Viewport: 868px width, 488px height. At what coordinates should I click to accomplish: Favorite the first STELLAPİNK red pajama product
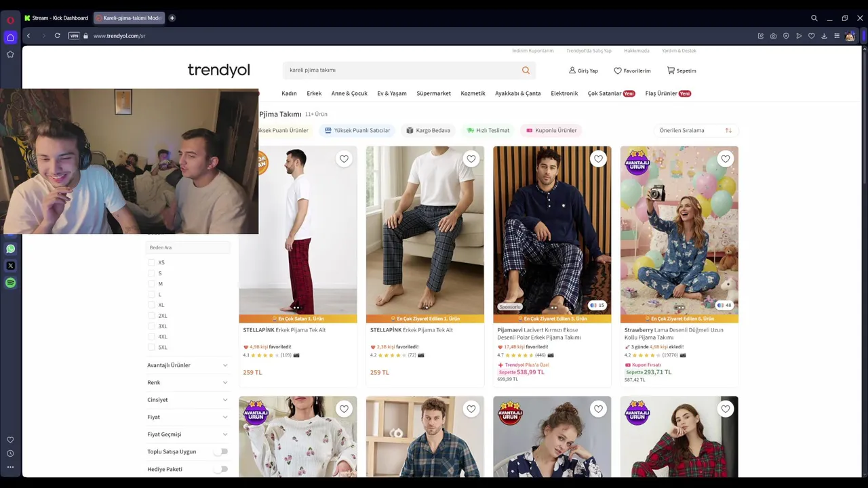pos(344,159)
